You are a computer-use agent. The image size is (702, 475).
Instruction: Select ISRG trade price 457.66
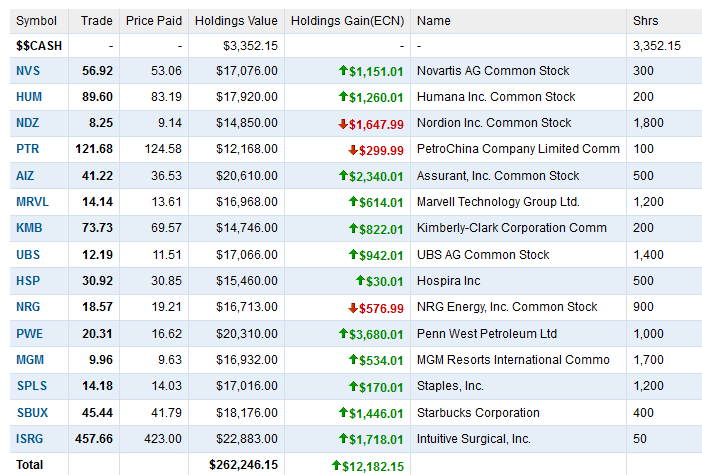click(94, 438)
